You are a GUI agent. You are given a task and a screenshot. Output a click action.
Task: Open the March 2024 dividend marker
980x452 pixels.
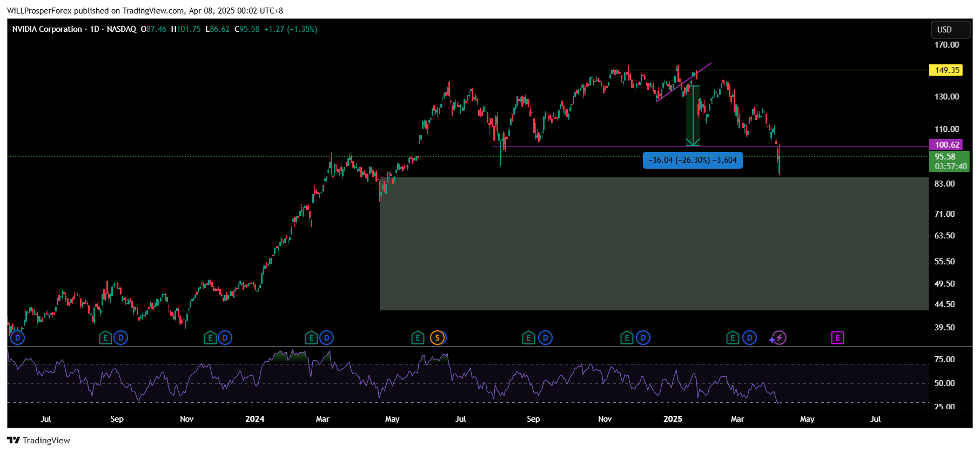[x=326, y=338]
